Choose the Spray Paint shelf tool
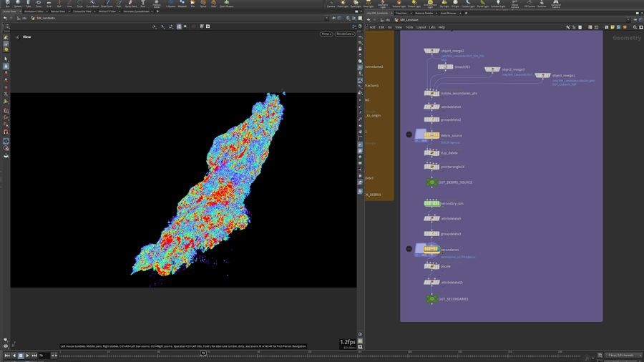This screenshot has height=362, width=644. click(131, 4)
